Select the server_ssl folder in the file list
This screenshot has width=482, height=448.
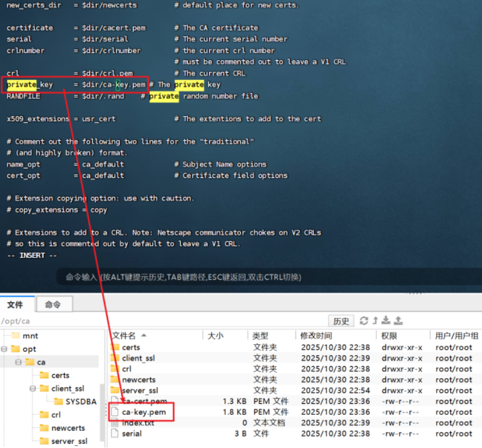pyautogui.click(x=295, y=390)
